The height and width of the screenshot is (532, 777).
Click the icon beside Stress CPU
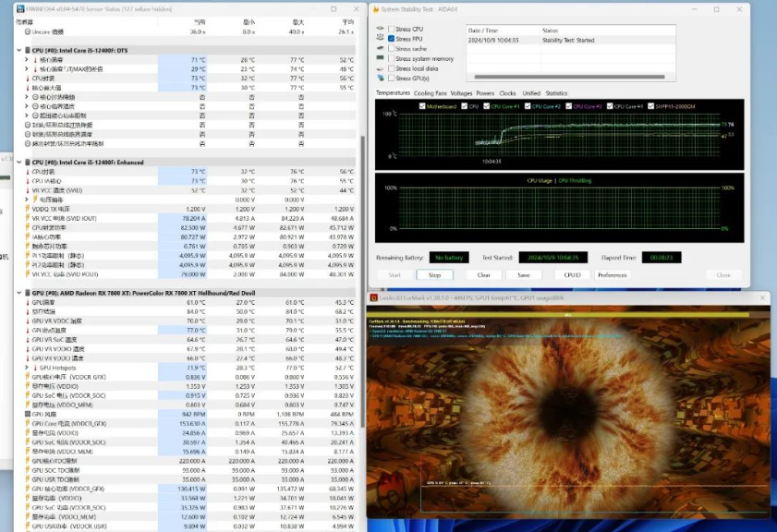point(380,29)
